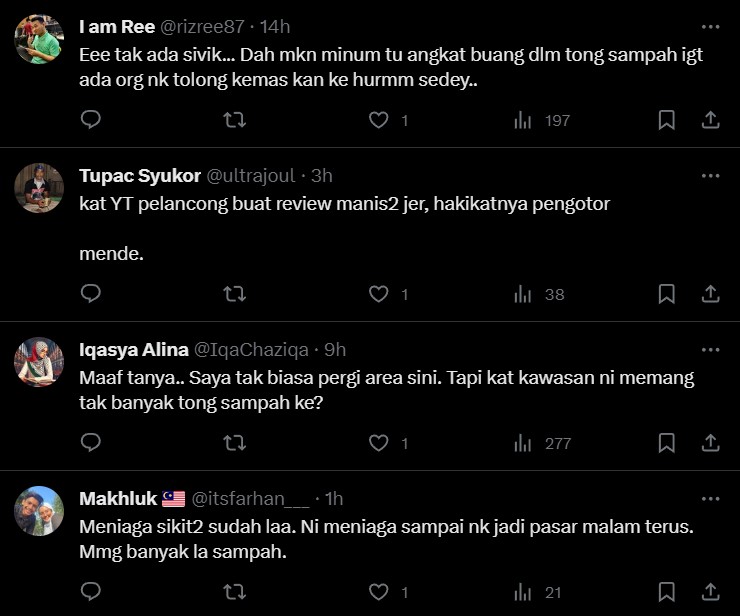
Task: Like Tupac Syukor's tweet
Action: (378, 294)
